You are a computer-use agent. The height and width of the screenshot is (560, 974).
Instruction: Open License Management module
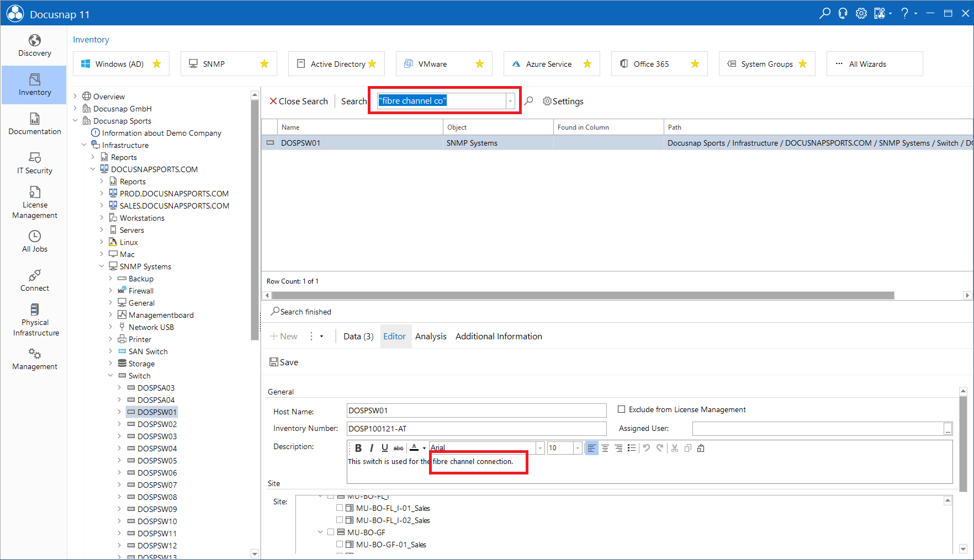tap(34, 202)
